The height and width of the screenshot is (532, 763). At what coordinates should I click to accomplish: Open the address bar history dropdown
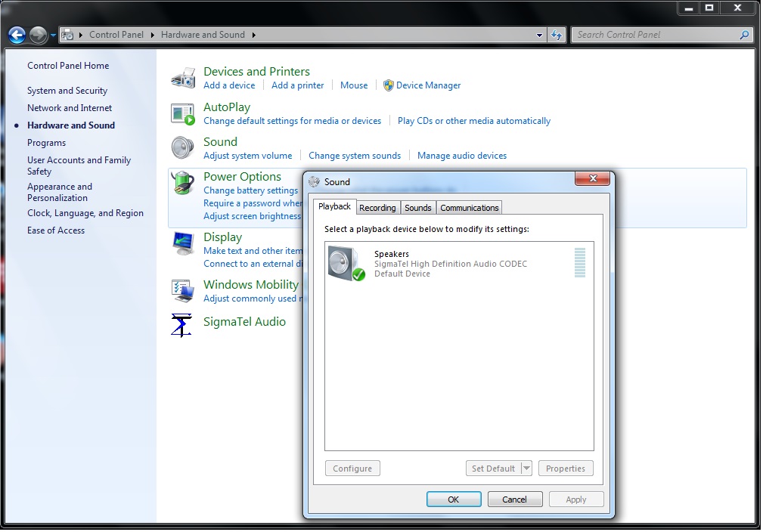tap(539, 35)
